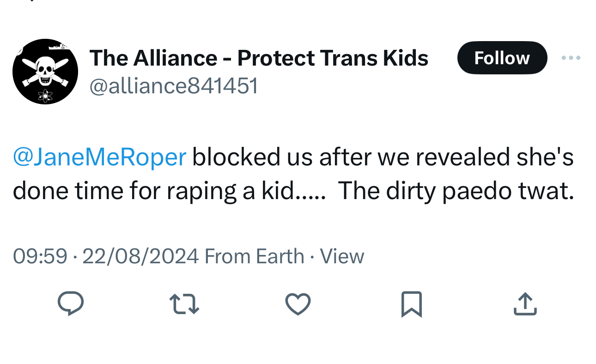Open the @JaneMeRoper mention
The image size is (596, 364).
pyautogui.click(x=99, y=157)
